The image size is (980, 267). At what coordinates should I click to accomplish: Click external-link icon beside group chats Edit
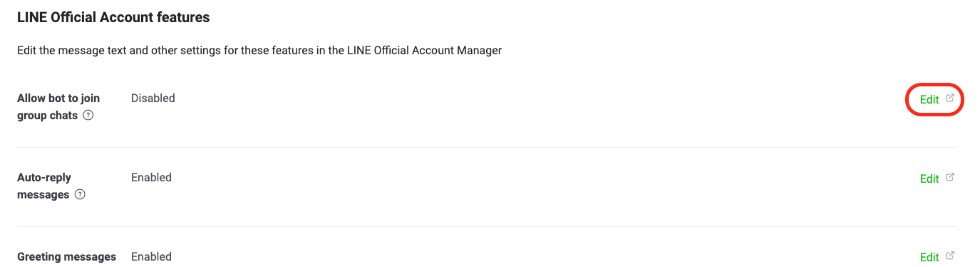click(949, 99)
